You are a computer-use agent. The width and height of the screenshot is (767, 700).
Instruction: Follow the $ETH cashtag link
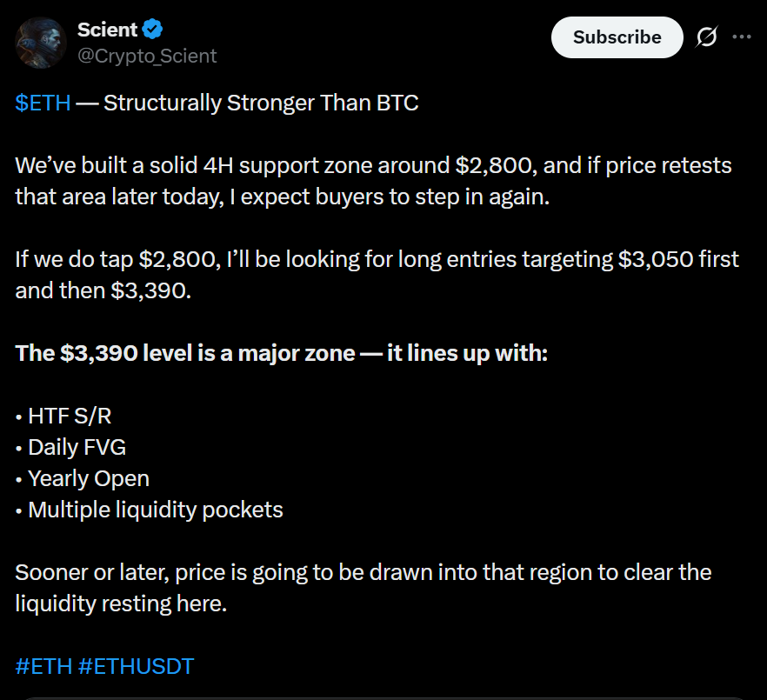pos(43,103)
